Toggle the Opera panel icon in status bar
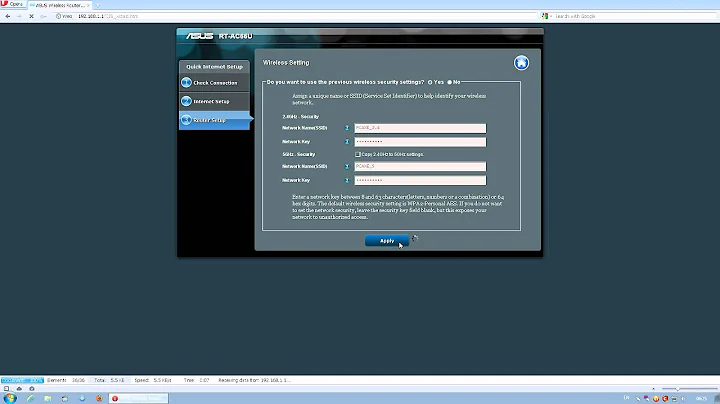Screen dimensions: 720x404 pyautogui.click(x=6, y=388)
